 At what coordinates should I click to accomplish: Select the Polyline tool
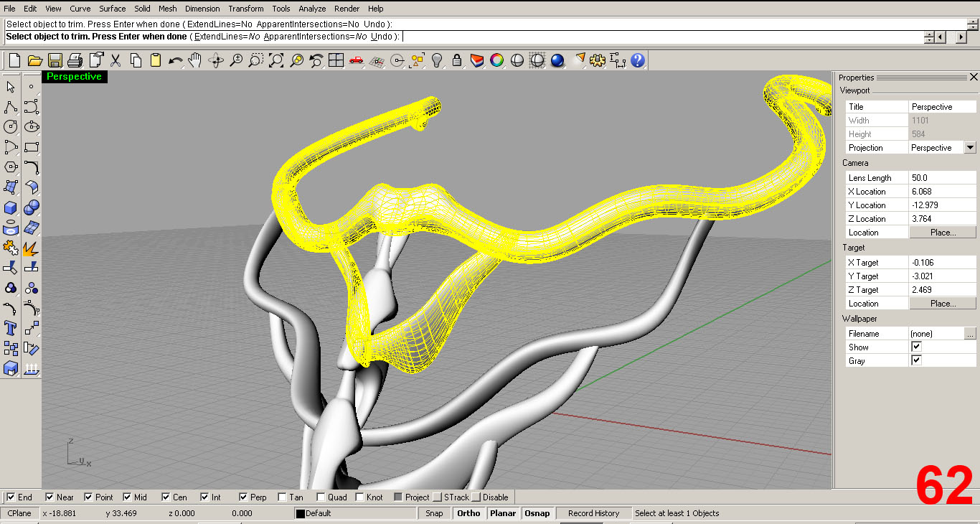coord(11,107)
